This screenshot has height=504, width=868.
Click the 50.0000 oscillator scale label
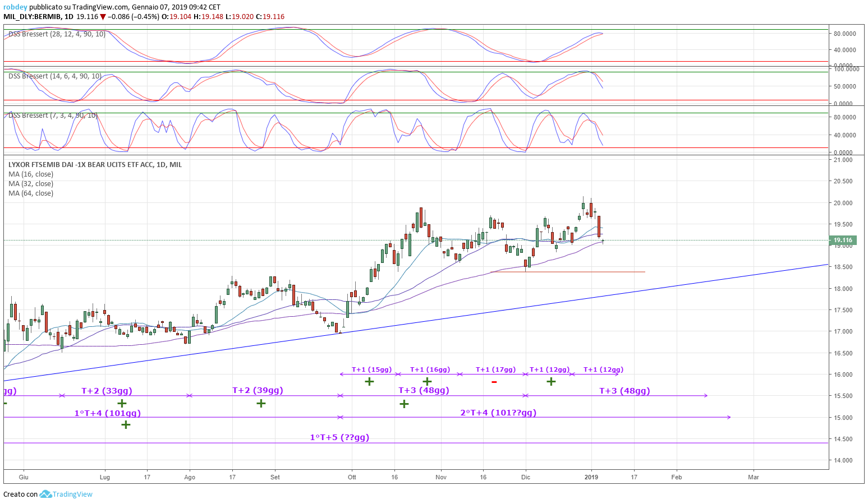(x=845, y=86)
